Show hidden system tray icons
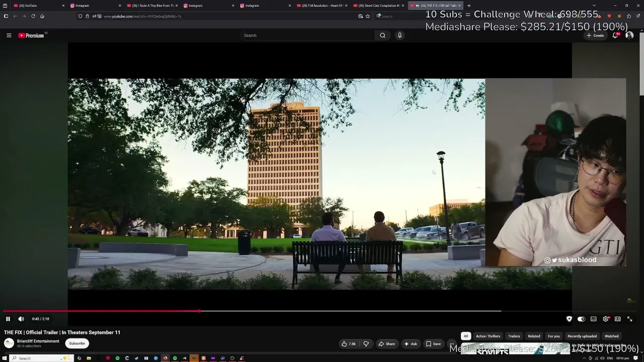The image size is (644, 362). pyautogui.click(x=585, y=358)
